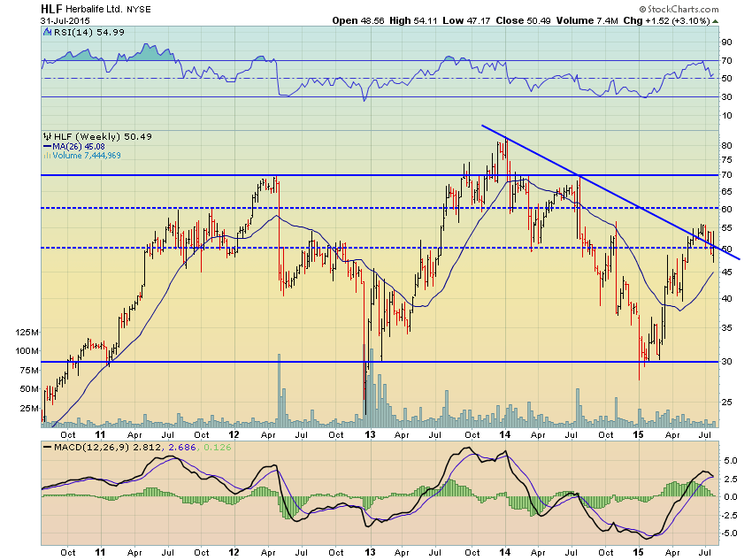The image size is (752, 560).
Task: Click the RSI axis label 90
Action: coord(727,42)
